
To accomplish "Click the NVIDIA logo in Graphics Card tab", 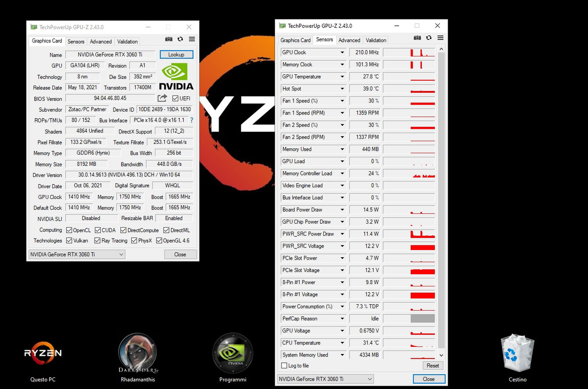I will click(176, 76).
